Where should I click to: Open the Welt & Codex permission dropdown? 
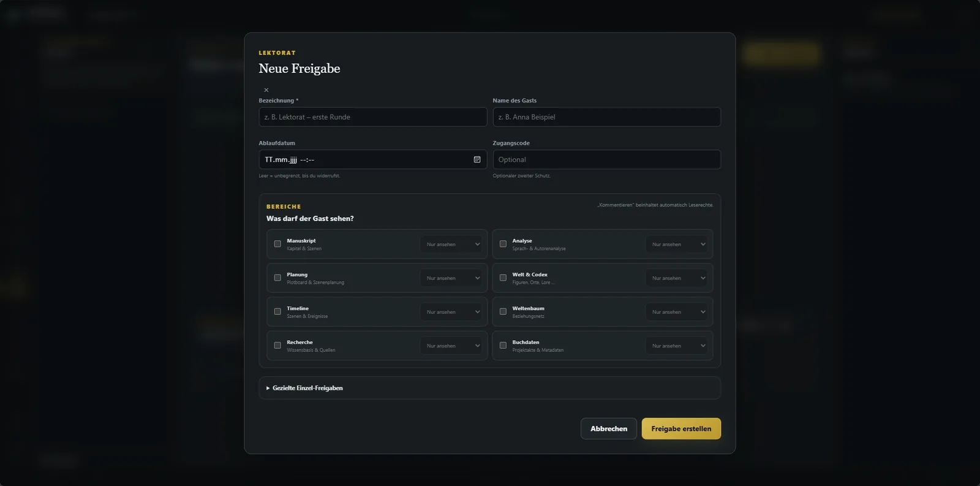point(678,278)
